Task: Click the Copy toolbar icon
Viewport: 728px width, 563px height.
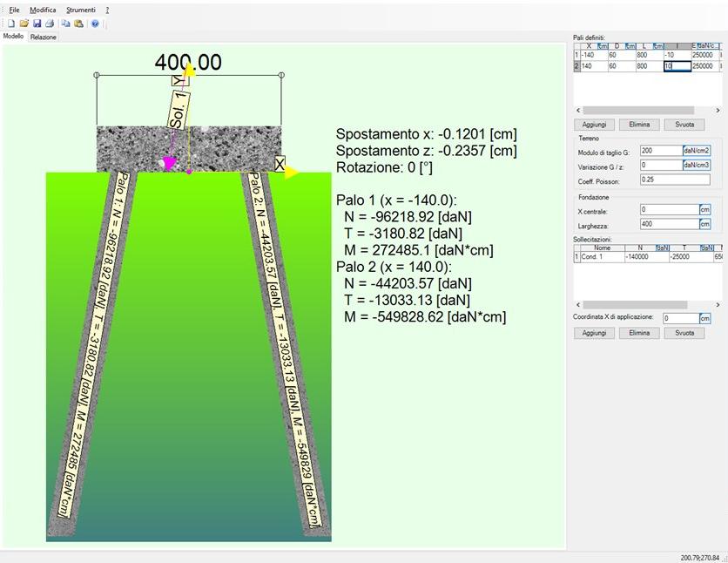Action: coord(65,24)
